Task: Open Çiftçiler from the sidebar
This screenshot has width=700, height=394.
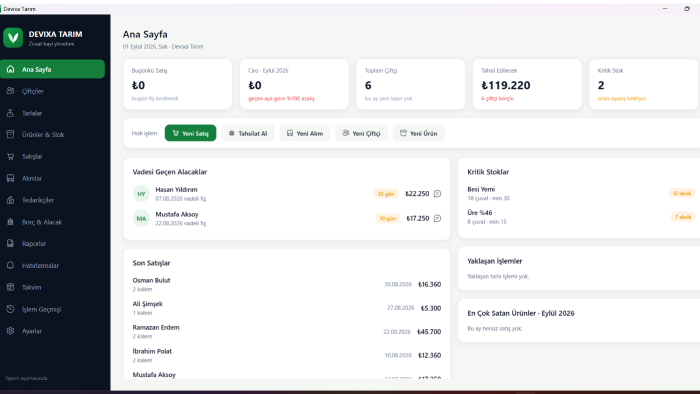Action: (x=52, y=91)
